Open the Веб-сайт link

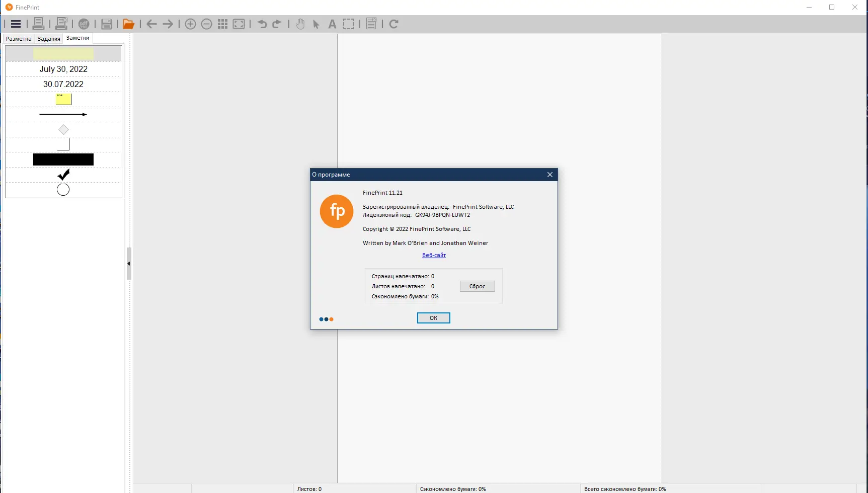click(434, 255)
